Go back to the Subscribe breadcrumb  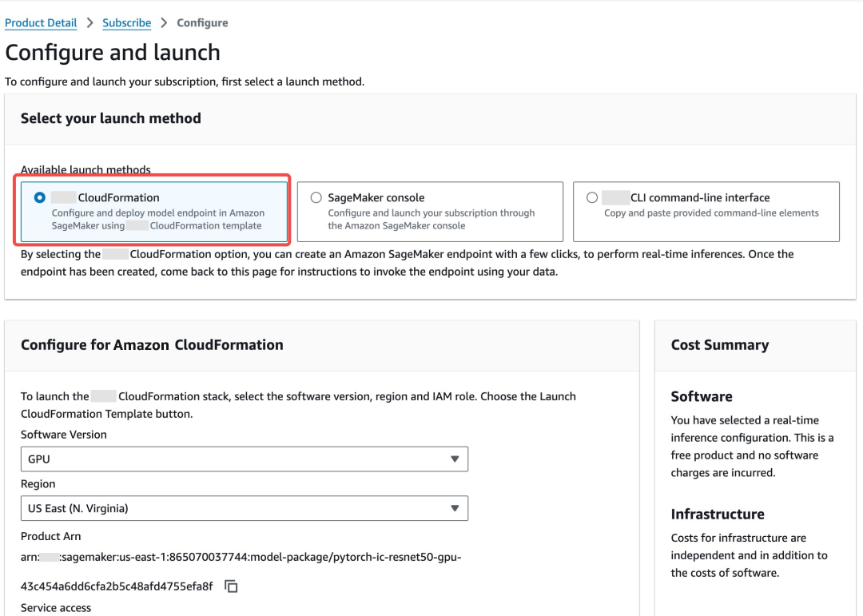click(126, 22)
